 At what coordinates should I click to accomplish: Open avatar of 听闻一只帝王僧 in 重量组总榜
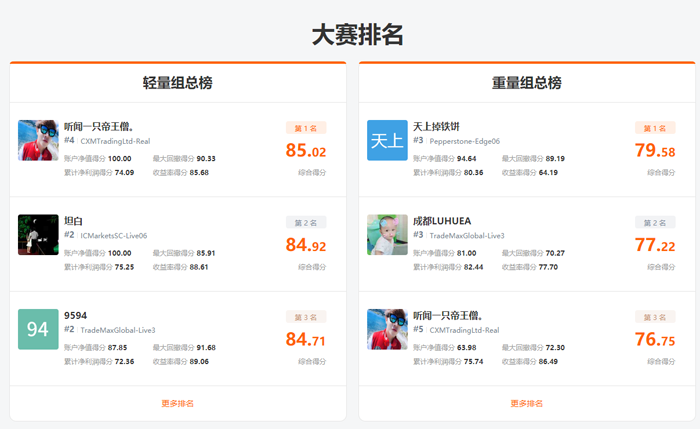(387, 329)
